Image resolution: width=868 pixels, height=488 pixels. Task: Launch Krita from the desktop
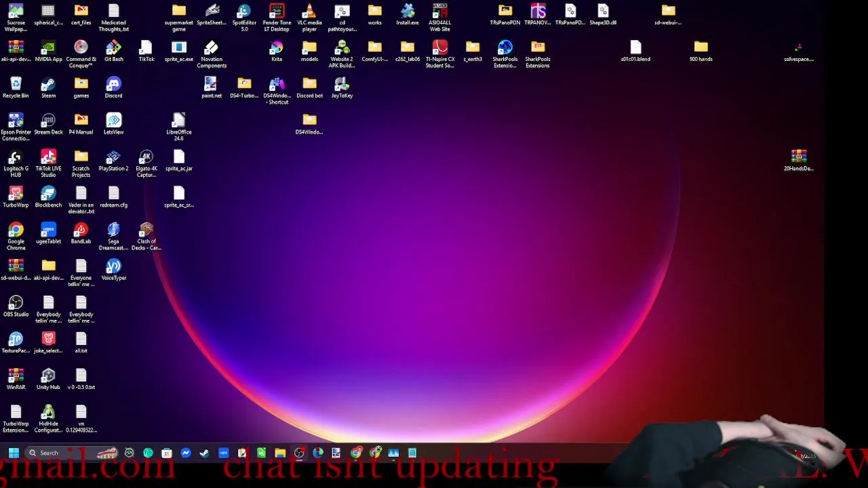pyautogui.click(x=277, y=51)
